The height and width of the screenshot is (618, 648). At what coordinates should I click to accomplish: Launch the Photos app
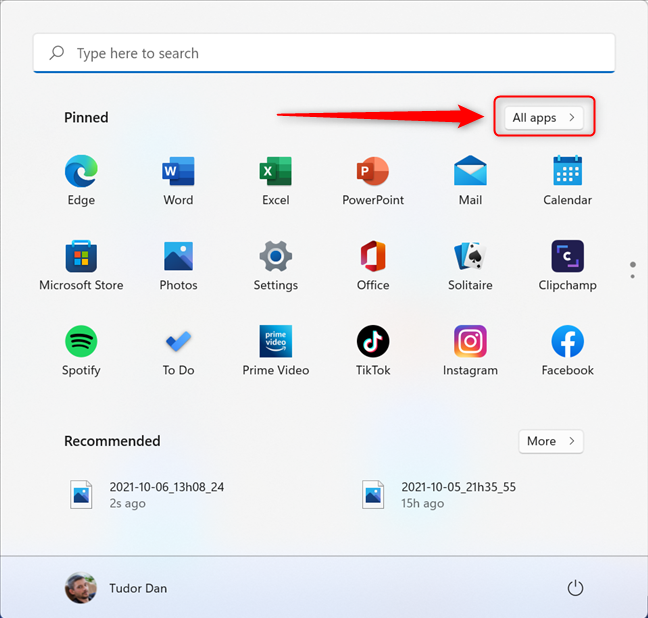tap(178, 266)
